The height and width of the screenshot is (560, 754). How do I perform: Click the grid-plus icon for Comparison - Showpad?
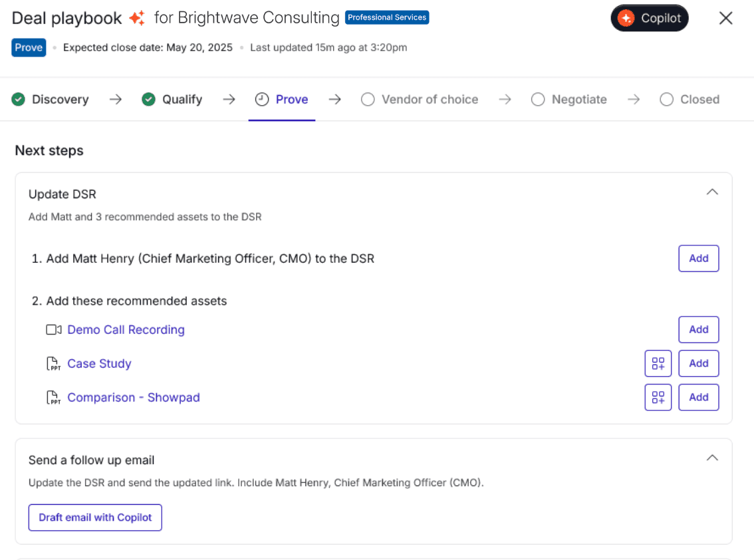coord(658,397)
